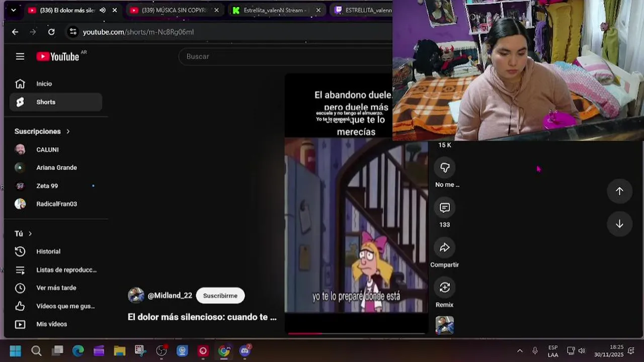
Task: Switch to the MÚSICA SIN COPYRIGHT tab
Action: 174,10
